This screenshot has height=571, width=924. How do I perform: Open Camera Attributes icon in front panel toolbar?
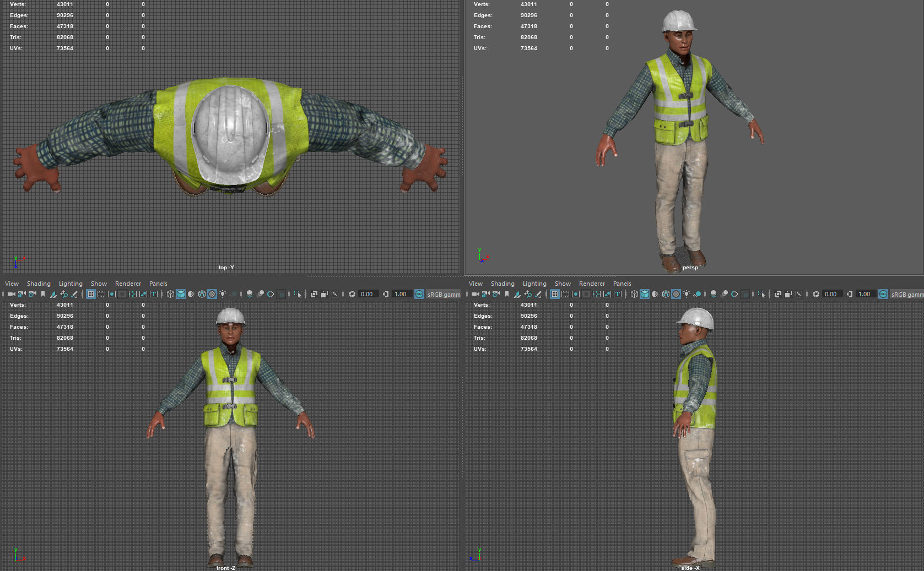point(32,294)
